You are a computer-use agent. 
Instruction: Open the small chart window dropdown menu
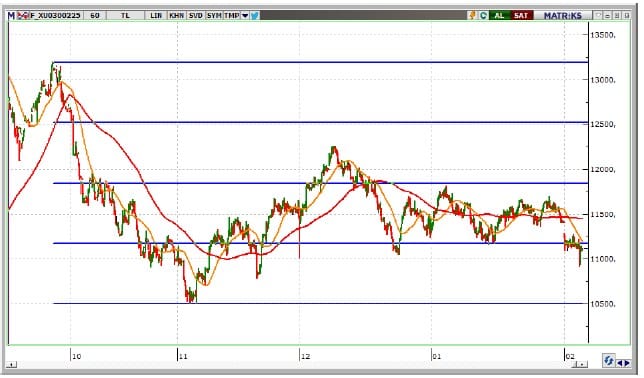[598, 16]
